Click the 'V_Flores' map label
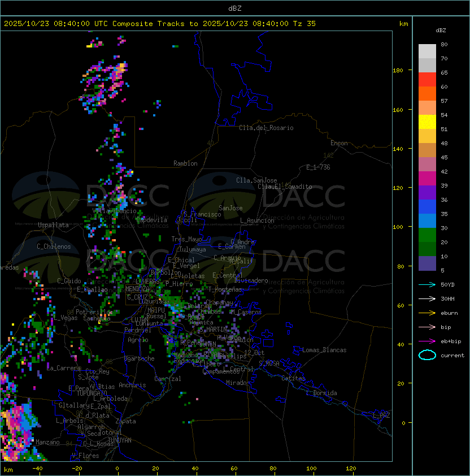470x476 pixels. click(x=85, y=455)
